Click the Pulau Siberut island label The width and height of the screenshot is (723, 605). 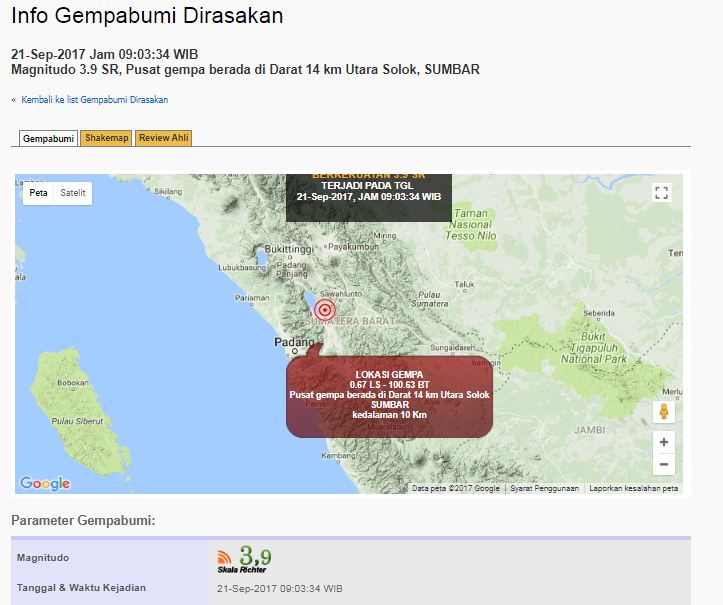77,421
